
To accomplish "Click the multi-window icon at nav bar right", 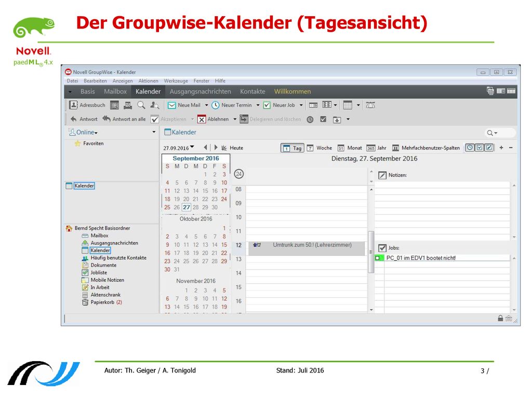I will (490, 91).
